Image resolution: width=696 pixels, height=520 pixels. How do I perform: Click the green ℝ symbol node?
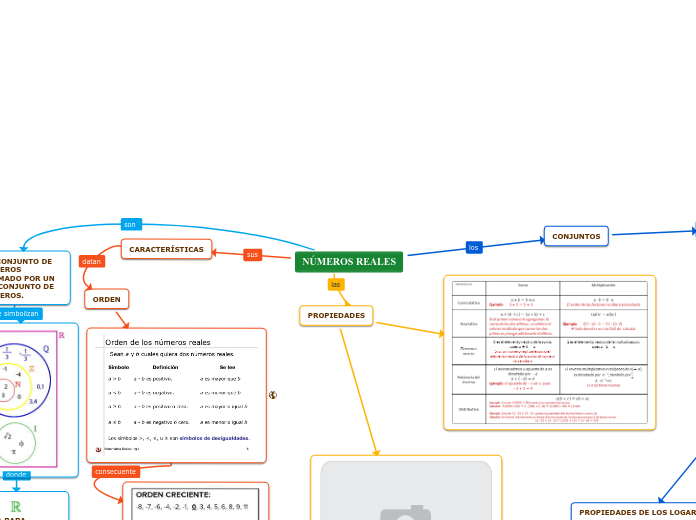16,503
